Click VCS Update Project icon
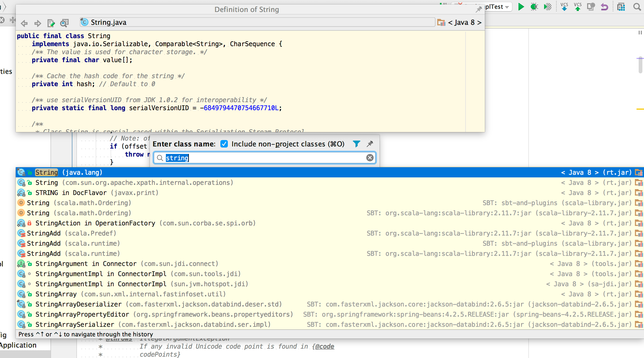The image size is (644, 358). (x=564, y=7)
